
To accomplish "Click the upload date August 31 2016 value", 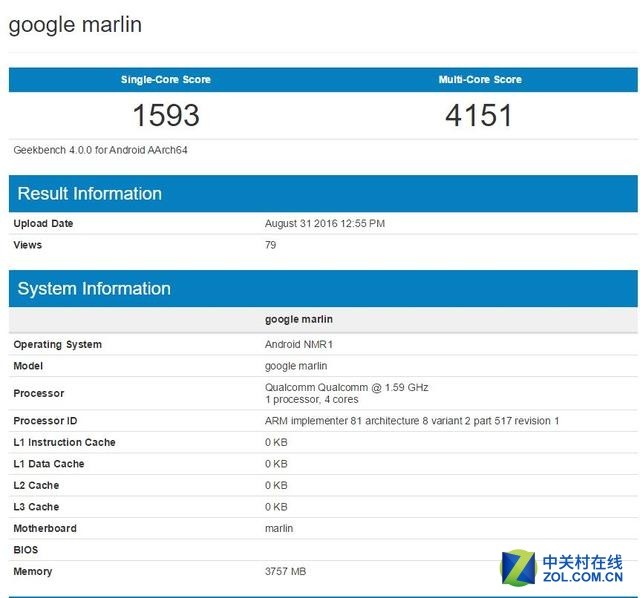I will click(324, 224).
